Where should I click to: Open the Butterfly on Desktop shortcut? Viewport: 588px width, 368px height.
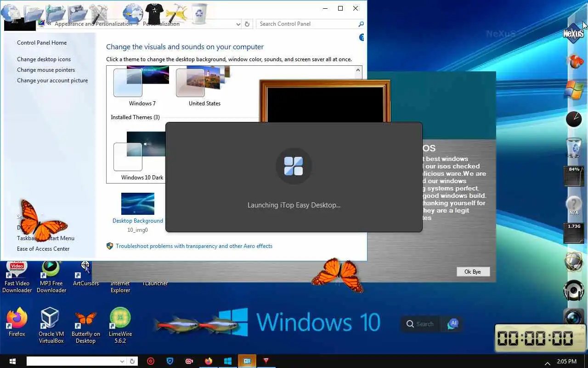(x=85, y=327)
